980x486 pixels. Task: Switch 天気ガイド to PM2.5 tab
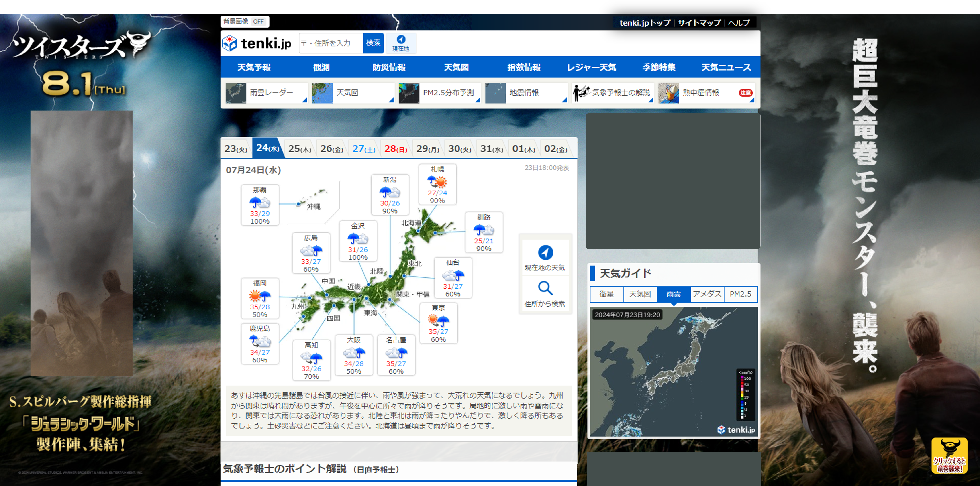(740, 294)
